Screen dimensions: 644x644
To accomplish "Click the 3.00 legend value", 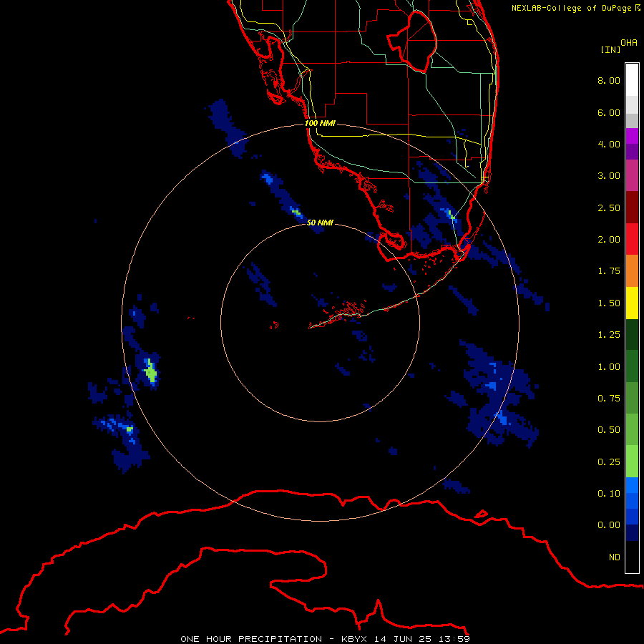I will coord(609,176).
